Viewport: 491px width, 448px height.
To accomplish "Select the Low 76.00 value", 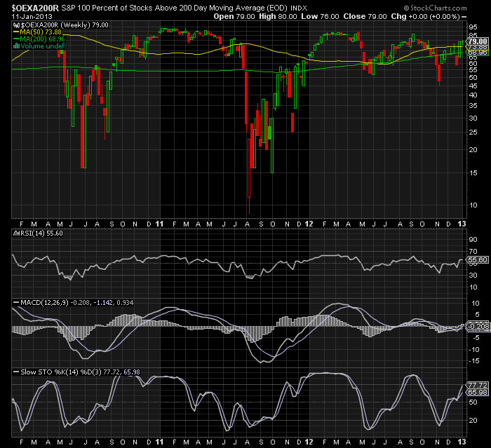I will pyautogui.click(x=320, y=17).
